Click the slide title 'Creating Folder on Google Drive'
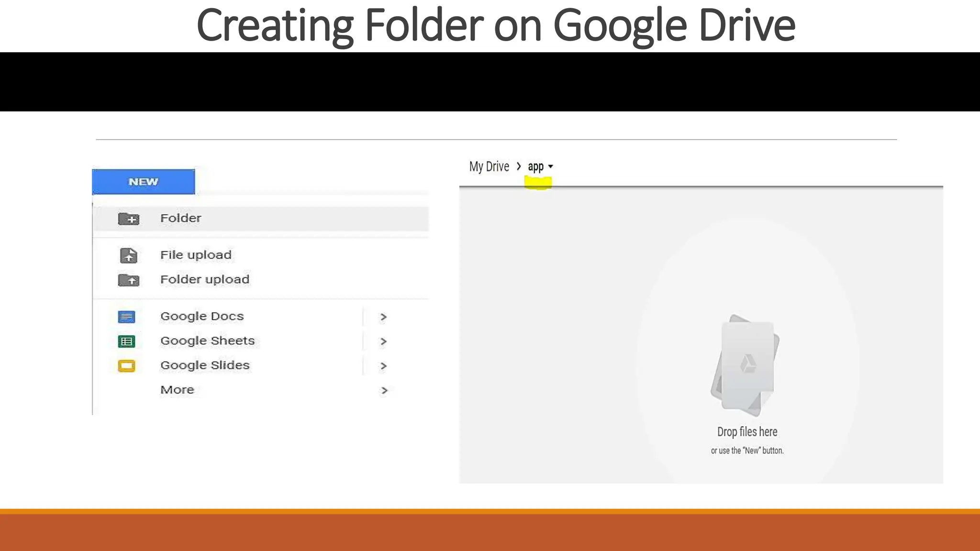This screenshot has width=980, height=551. (x=496, y=26)
